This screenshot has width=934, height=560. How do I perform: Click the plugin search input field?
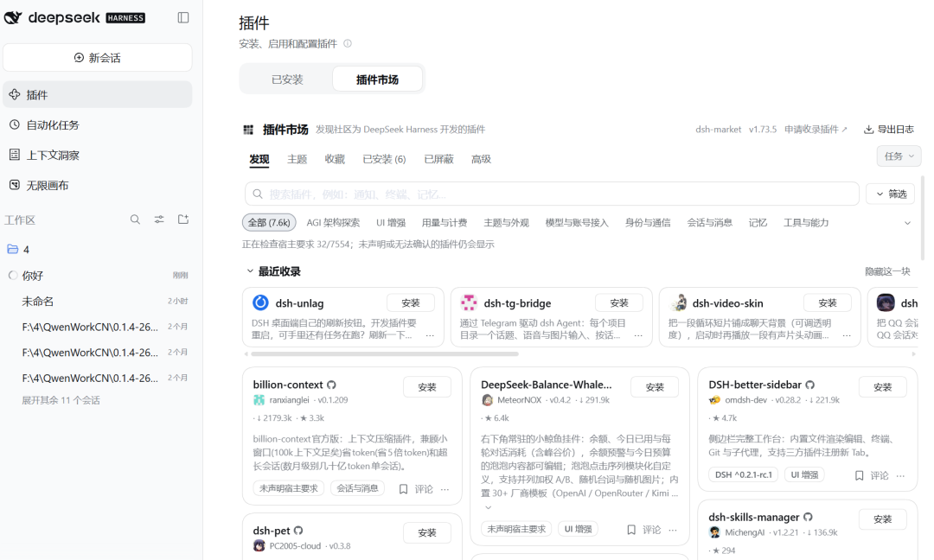point(552,194)
